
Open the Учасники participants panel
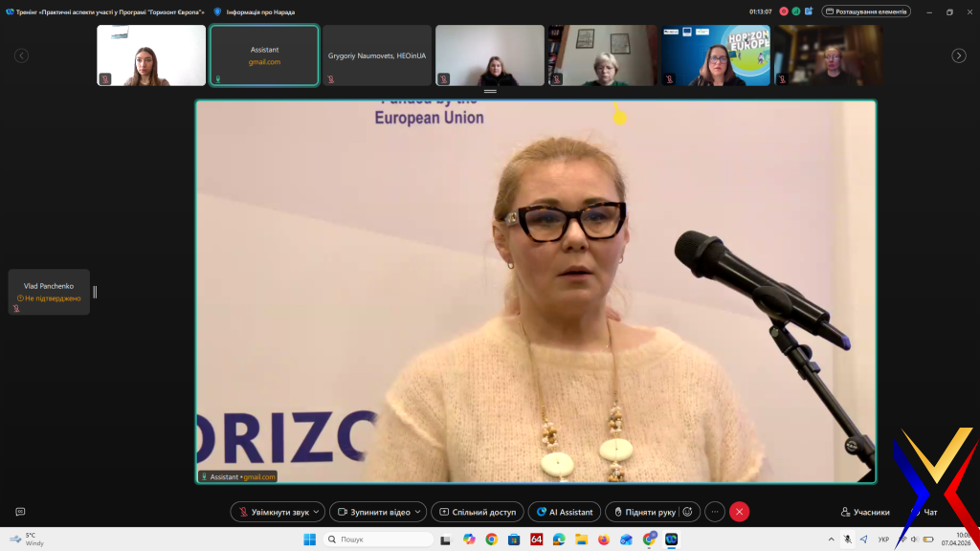[x=865, y=512]
